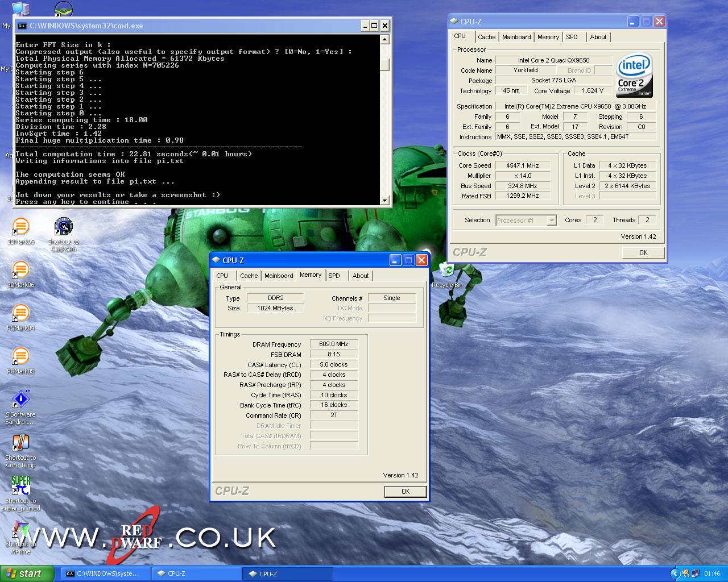Click the CPU-Z Memory window title icon
728x582 pixels.
pos(216,260)
